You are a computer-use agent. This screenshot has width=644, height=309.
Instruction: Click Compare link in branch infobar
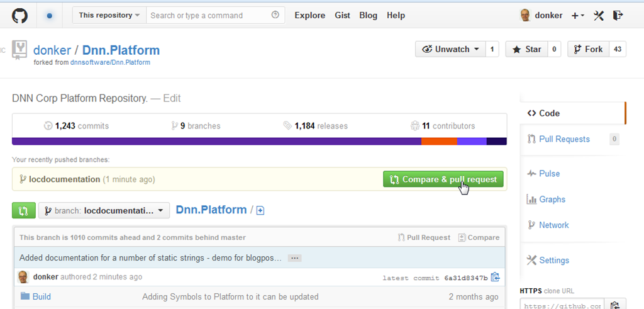479,237
